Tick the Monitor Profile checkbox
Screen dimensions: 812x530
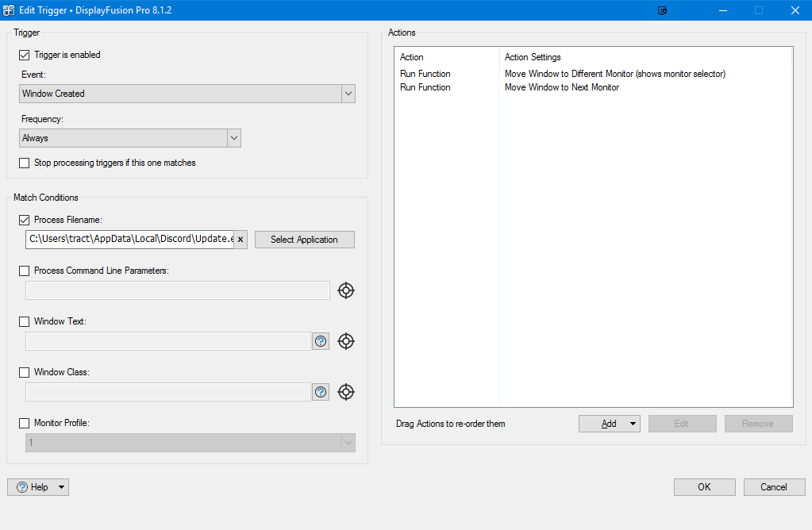24,424
